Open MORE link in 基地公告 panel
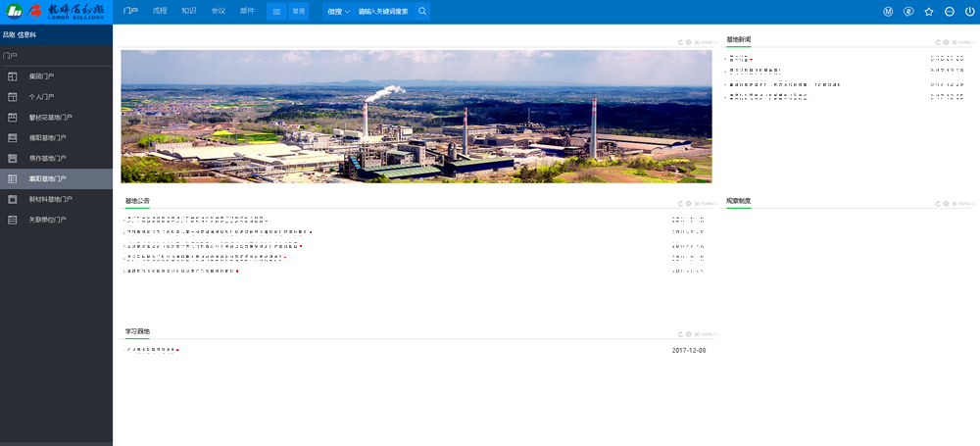Image resolution: width=980 pixels, height=446 pixels. pos(709,204)
